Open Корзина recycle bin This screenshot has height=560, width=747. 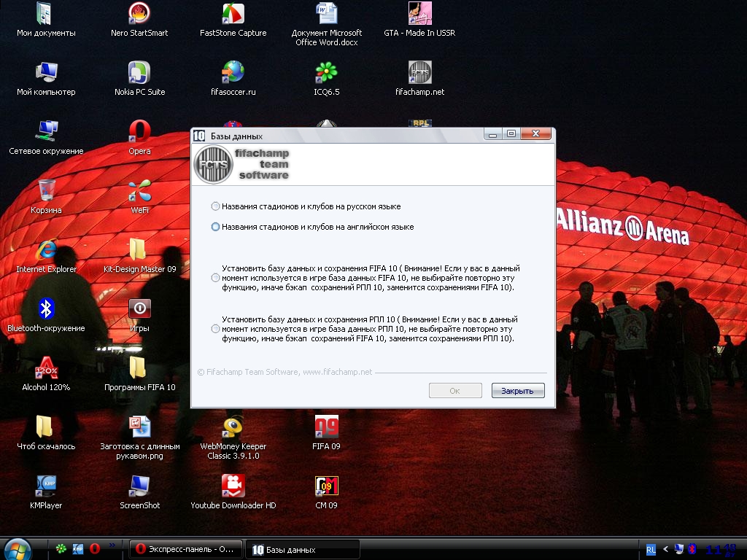(x=46, y=197)
